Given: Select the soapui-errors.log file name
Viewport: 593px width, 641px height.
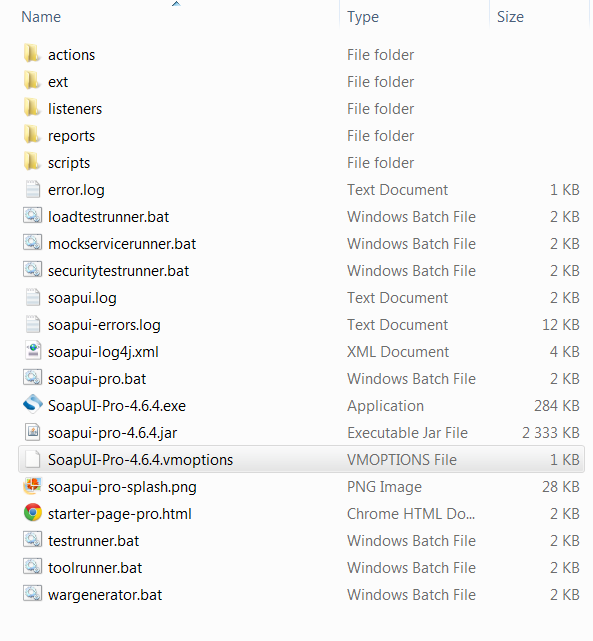Looking at the screenshot, I should pos(104,325).
